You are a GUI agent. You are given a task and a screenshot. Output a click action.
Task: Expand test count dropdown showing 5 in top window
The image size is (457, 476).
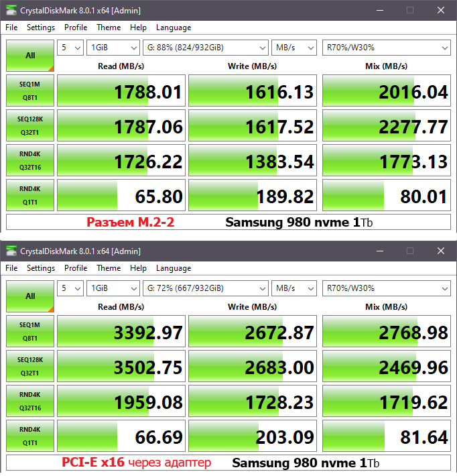[70, 48]
